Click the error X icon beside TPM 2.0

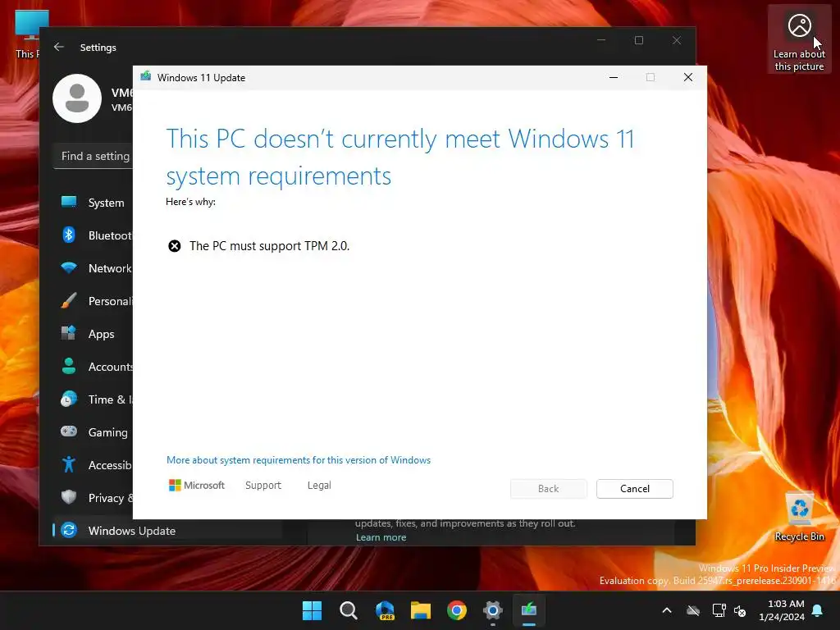tap(175, 246)
